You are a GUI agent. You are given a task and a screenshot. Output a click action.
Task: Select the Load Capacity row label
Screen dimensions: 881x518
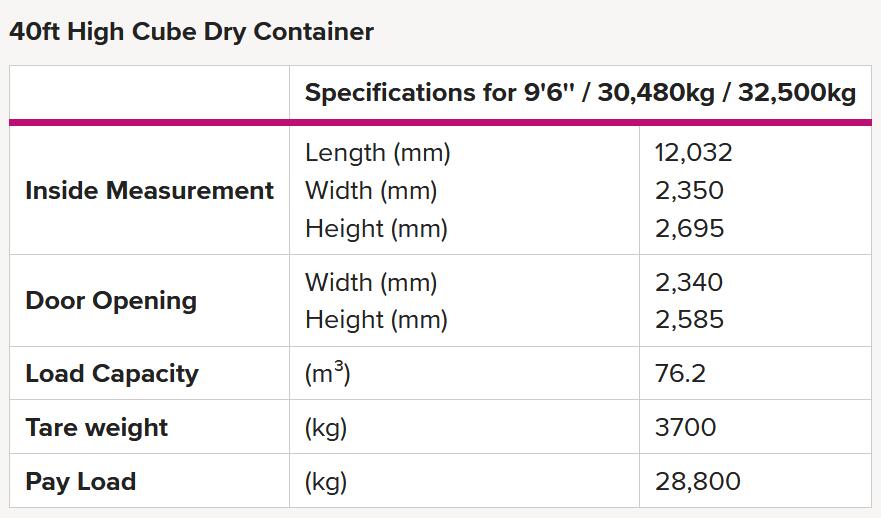pyautogui.click(x=112, y=374)
